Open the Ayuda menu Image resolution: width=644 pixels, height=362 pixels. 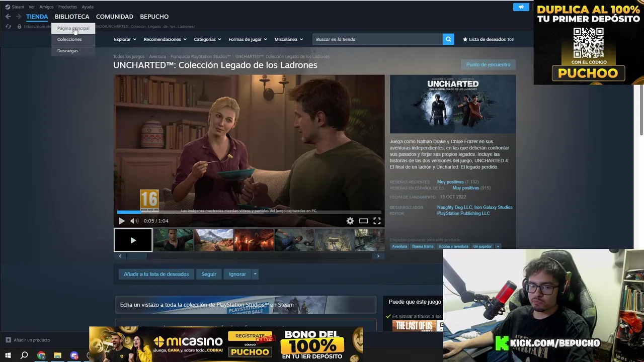(88, 7)
